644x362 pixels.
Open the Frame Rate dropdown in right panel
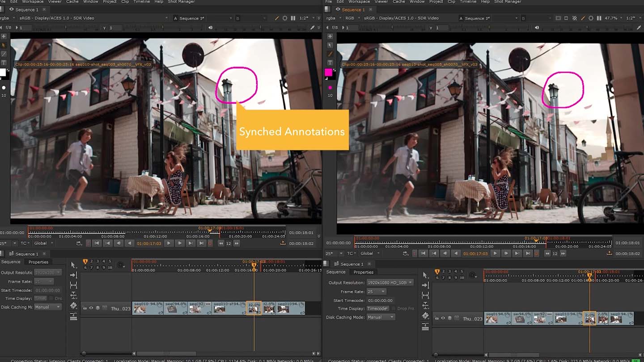[376, 291]
